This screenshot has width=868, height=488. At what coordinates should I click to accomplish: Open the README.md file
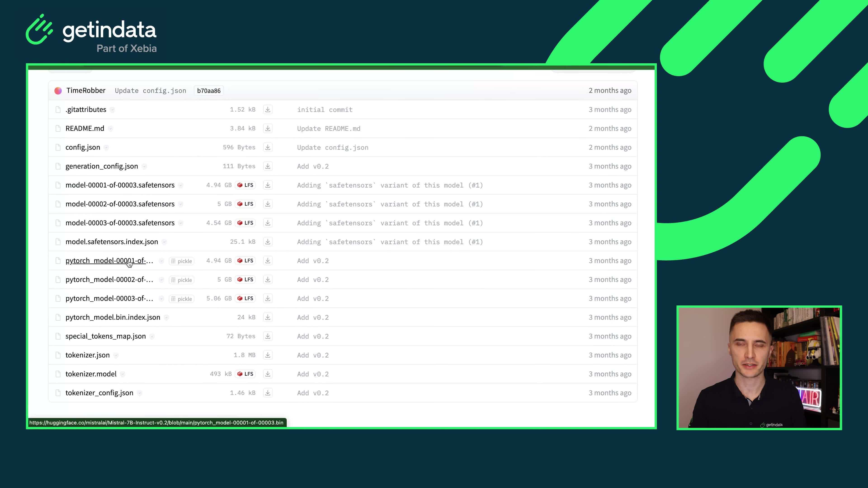85,128
